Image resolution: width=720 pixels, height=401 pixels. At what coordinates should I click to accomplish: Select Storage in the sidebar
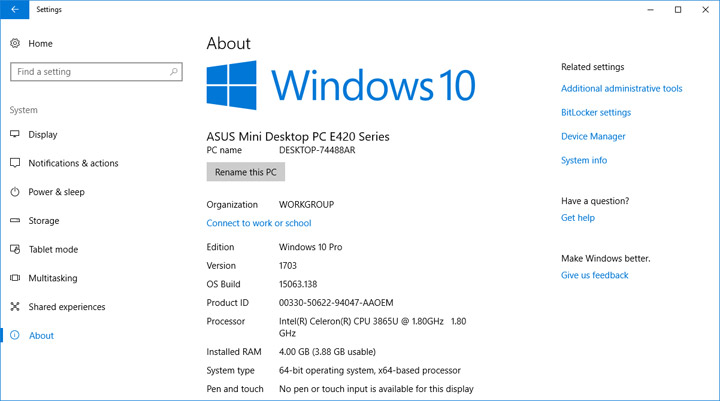point(43,221)
